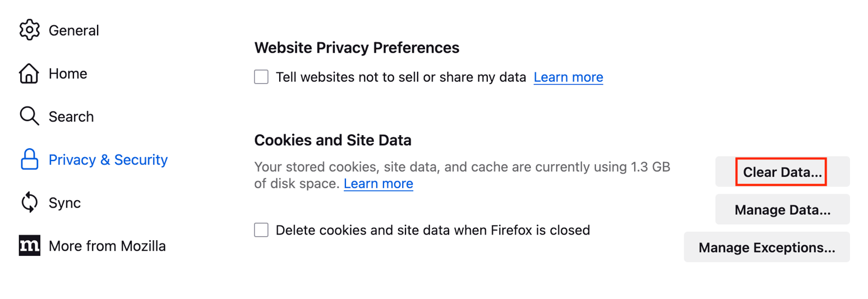The image size is (868, 299).
Task: Open the Manage Data… button
Action: coord(782,209)
